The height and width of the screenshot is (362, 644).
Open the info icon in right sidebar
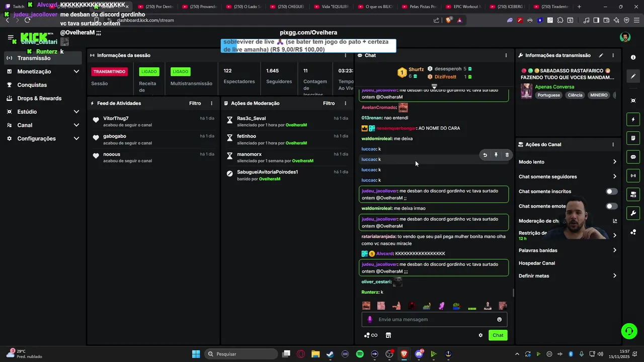(633, 57)
